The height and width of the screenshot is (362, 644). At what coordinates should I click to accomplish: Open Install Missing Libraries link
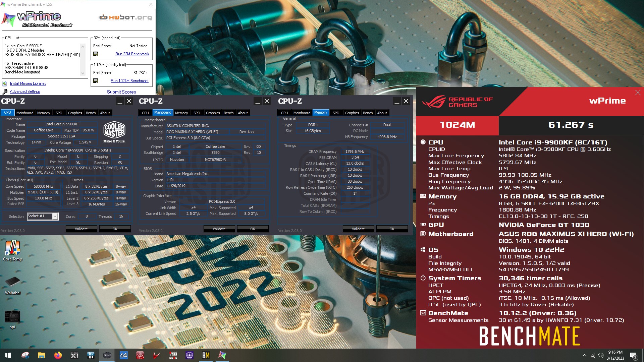[28, 83]
